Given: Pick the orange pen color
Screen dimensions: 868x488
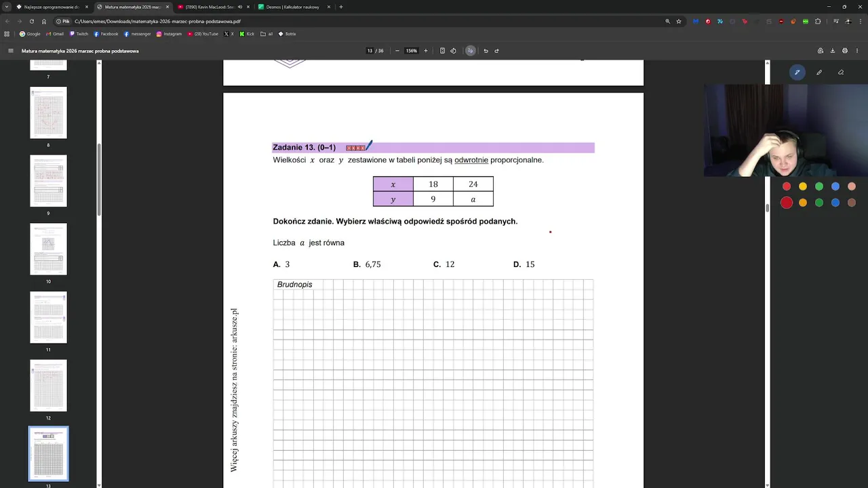Looking at the screenshot, I should pos(803,203).
